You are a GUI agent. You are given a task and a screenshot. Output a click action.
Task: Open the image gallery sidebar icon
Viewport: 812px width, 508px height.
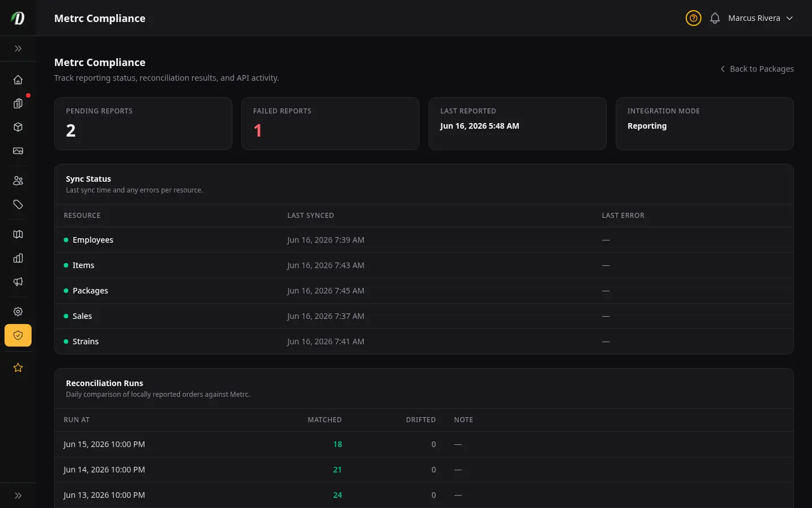(x=18, y=151)
